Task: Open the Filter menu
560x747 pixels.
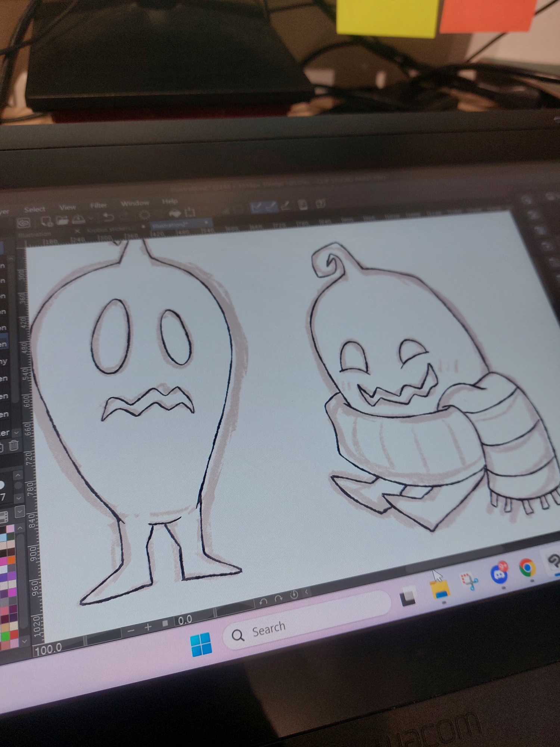Action: (x=99, y=205)
